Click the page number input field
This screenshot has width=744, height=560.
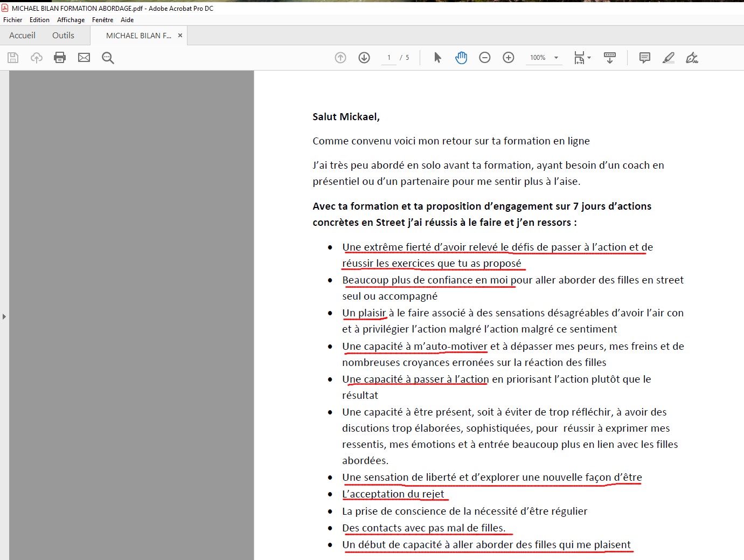(x=389, y=58)
